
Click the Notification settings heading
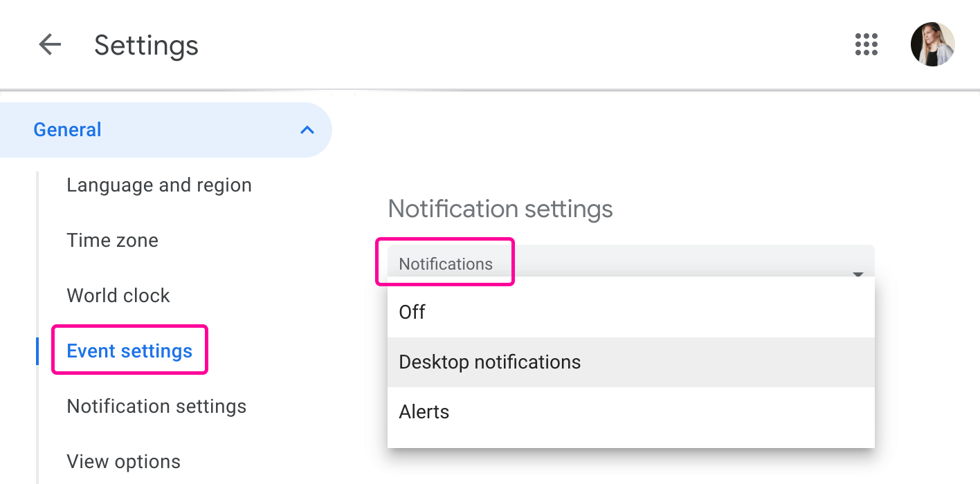500,209
